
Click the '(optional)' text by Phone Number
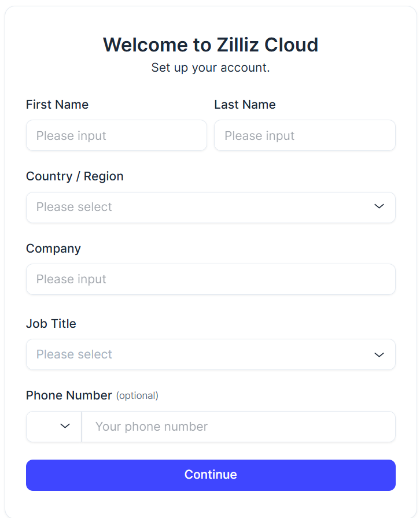137,396
